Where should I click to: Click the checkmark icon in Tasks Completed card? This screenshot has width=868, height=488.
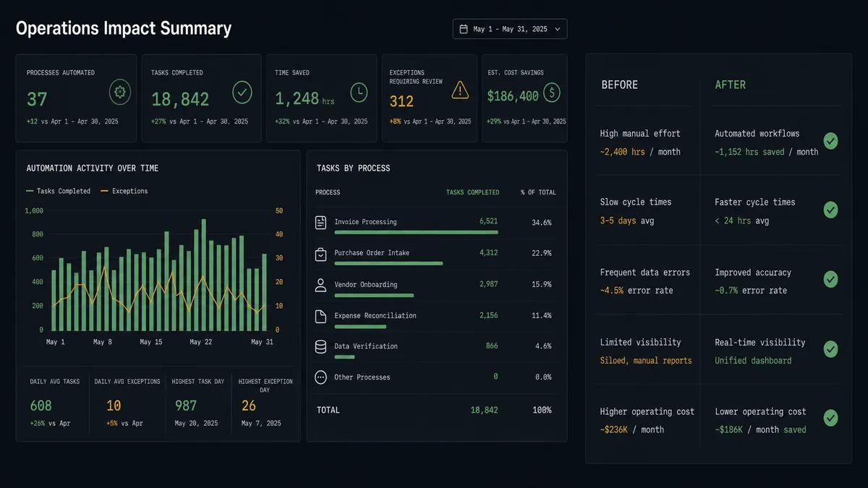point(242,93)
